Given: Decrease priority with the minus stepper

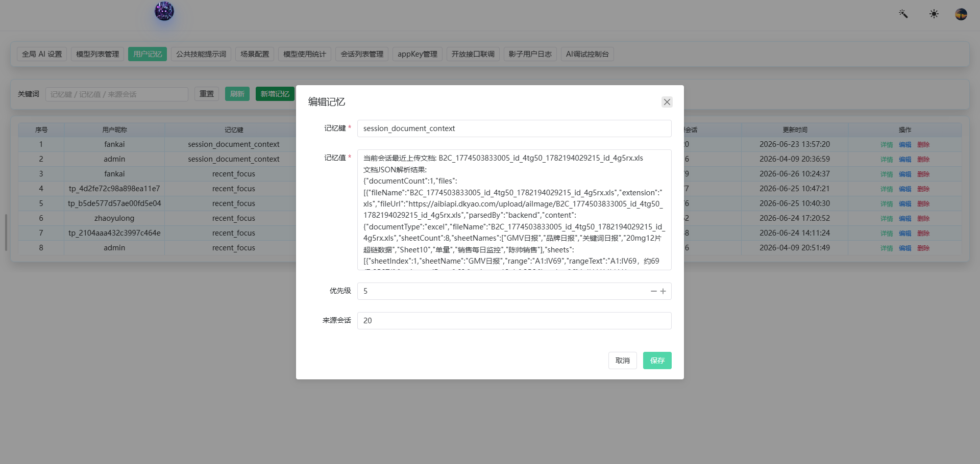Looking at the screenshot, I should pyautogui.click(x=653, y=291).
